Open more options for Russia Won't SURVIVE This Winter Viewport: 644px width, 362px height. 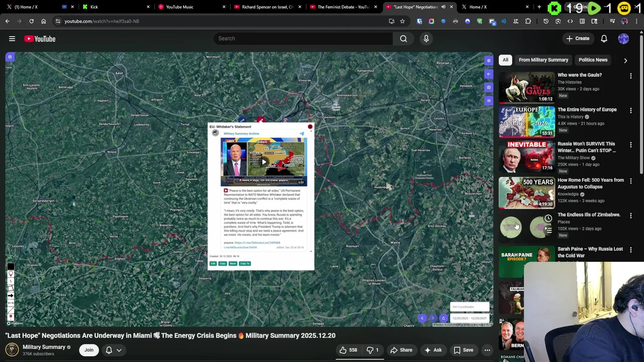631,145
